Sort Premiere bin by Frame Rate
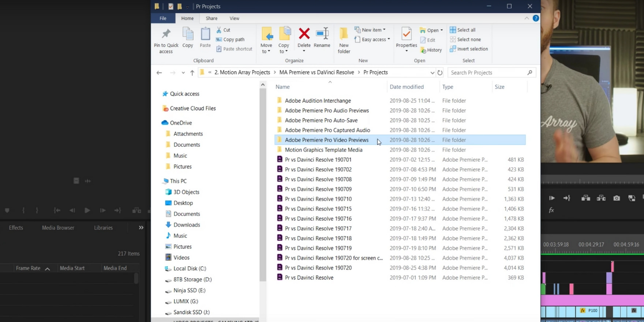This screenshot has width=644, height=322. [x=28, y=268]
